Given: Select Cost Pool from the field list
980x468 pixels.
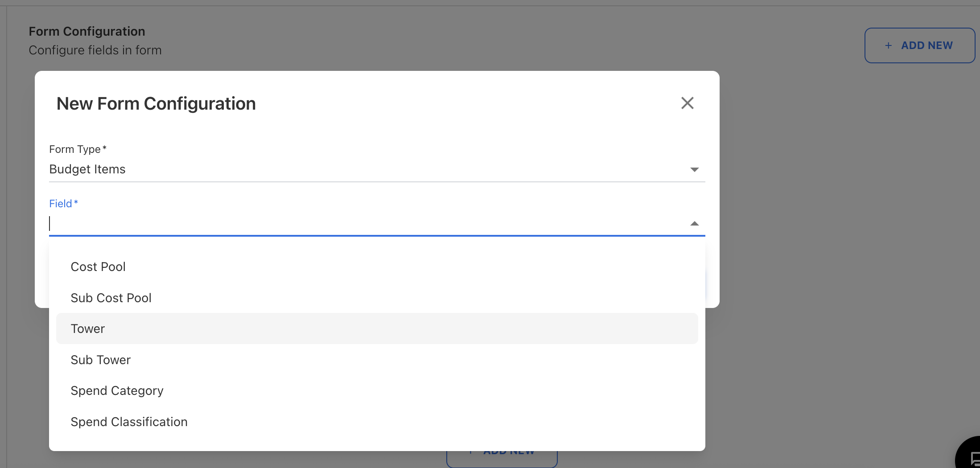Looking at the screenshot, I should (x=98, y=267).
